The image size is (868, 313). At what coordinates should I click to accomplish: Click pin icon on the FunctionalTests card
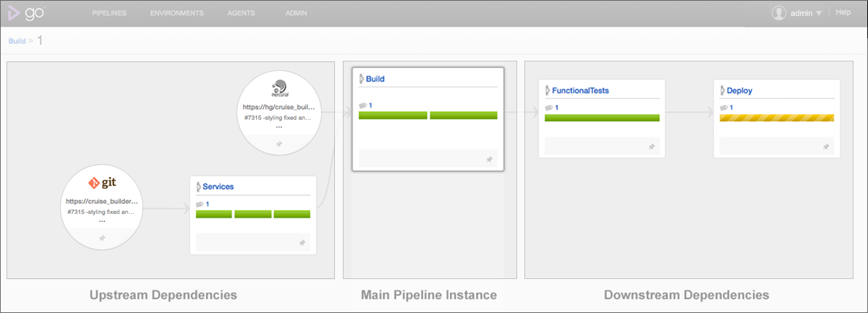point(651,146)
